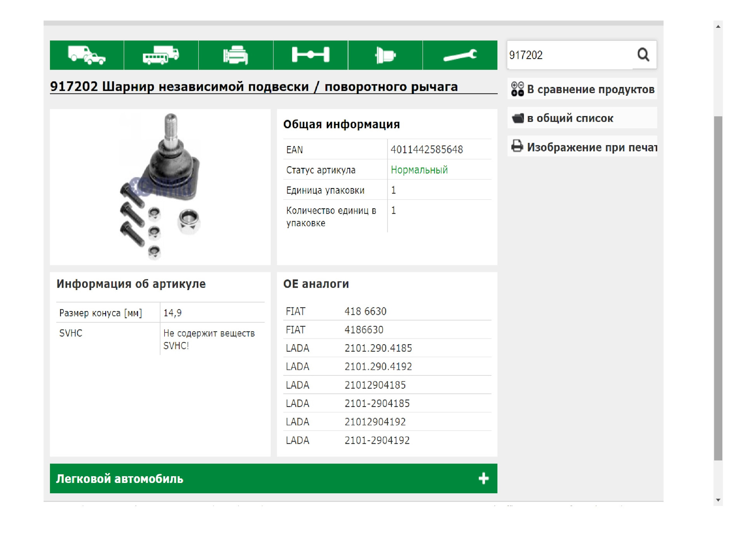The image size is (746, 560).
Task: Add item via В сравнение продуктов
Action: (x=591, y=89)
